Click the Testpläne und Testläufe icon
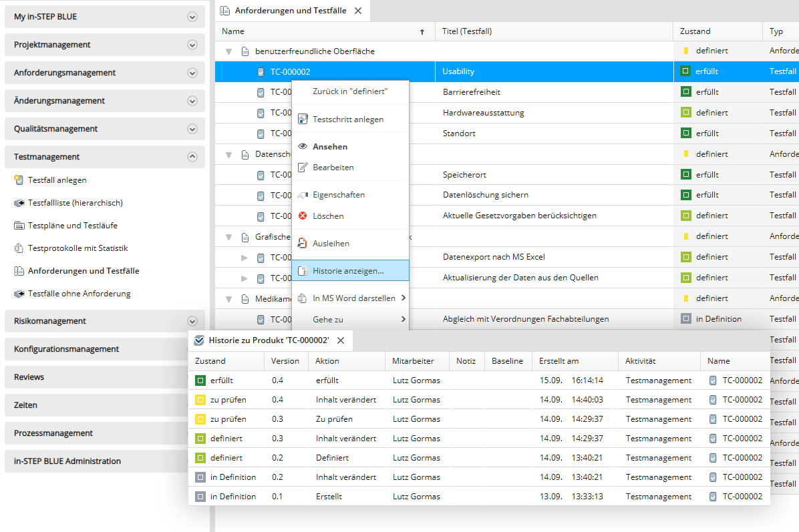This screenshot has height=532, width=799. pyautogui.click(x=19, y=226)
